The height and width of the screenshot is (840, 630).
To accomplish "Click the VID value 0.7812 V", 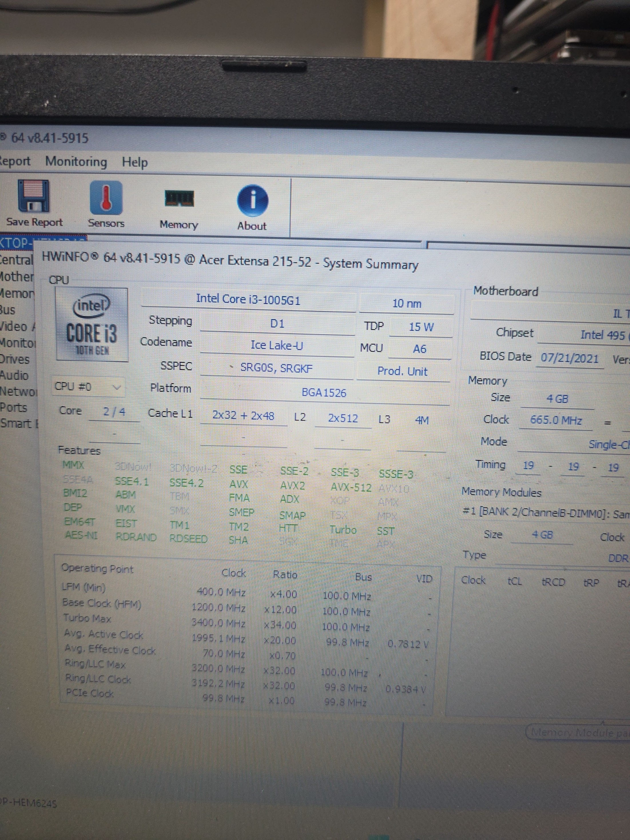I will point(408,644).
